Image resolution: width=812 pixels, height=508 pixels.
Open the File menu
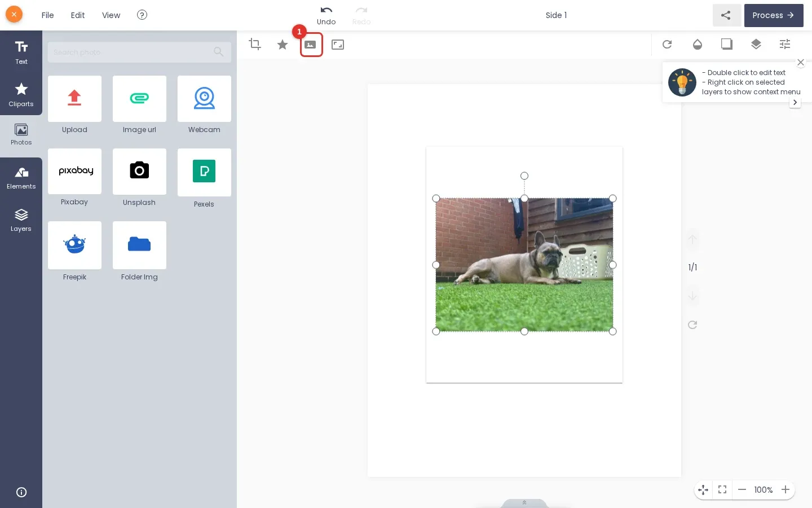click(x=47, y=15)
